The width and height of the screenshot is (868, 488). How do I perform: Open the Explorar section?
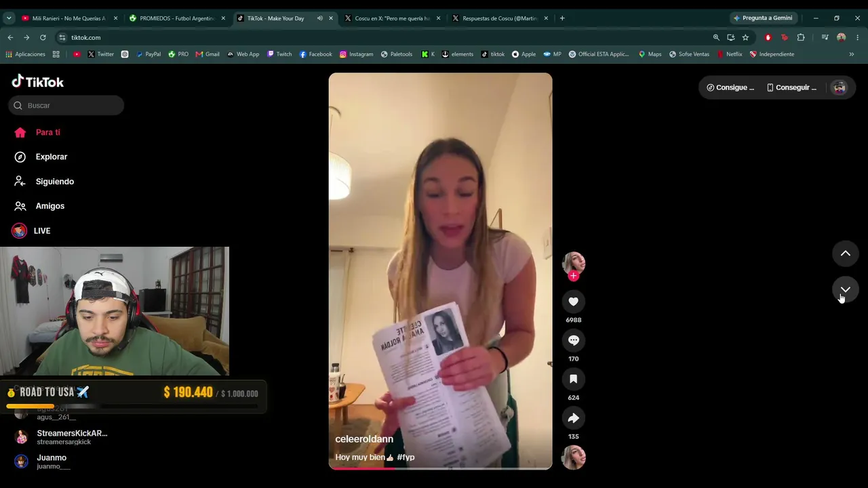pyautogui.click(x=41, y=157)
